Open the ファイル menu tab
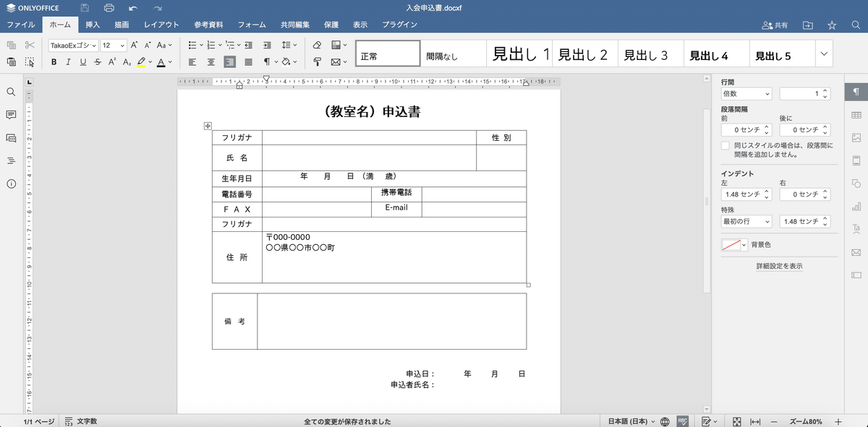Screen dimensions: 868x427 click(20, 25)
